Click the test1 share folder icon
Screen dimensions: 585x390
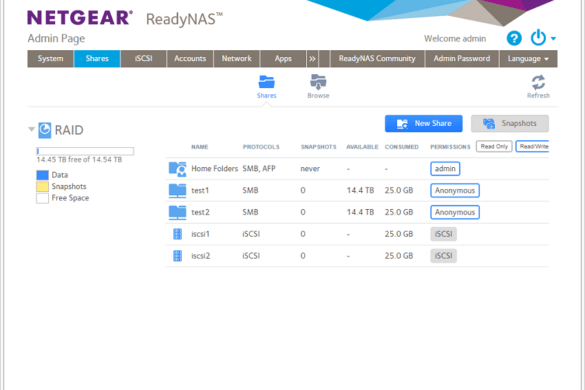[177, 191]
